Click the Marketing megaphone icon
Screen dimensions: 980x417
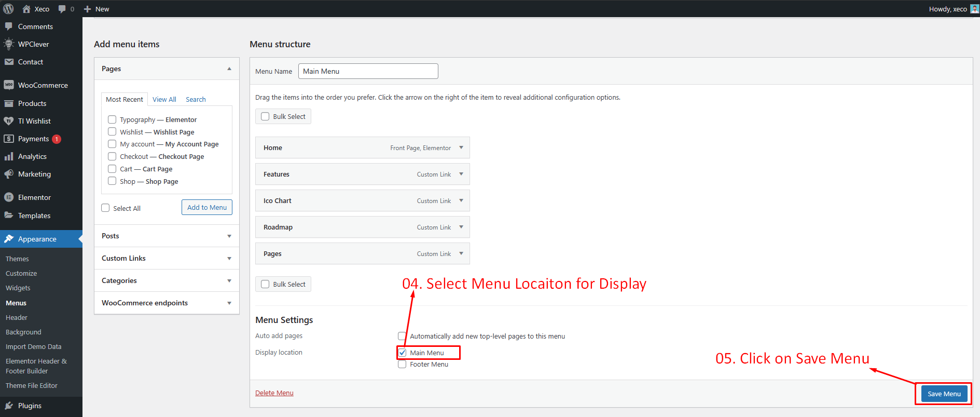(x=9, y=174)
